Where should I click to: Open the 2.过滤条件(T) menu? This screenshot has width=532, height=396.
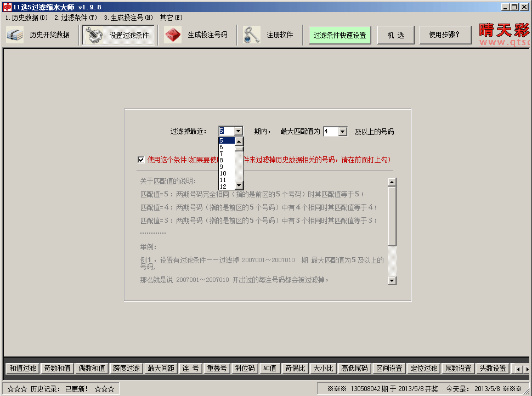coord(76,18)
